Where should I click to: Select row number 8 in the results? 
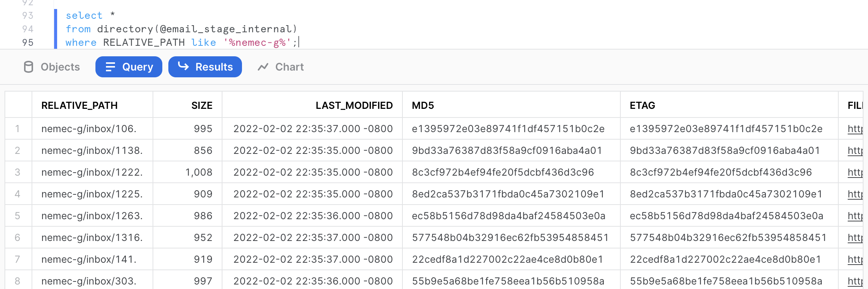(x=18, y=281)
